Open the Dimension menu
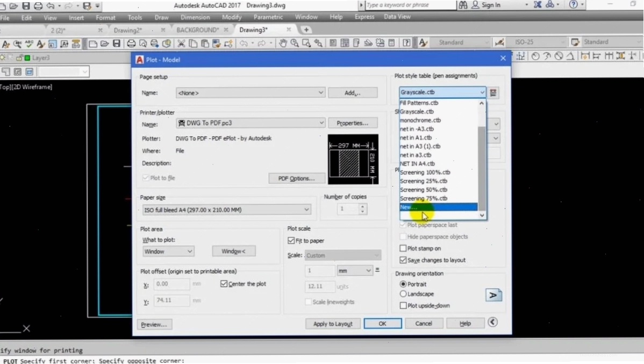The height and width of the screenshot is (364, 644). coord(195,17)
